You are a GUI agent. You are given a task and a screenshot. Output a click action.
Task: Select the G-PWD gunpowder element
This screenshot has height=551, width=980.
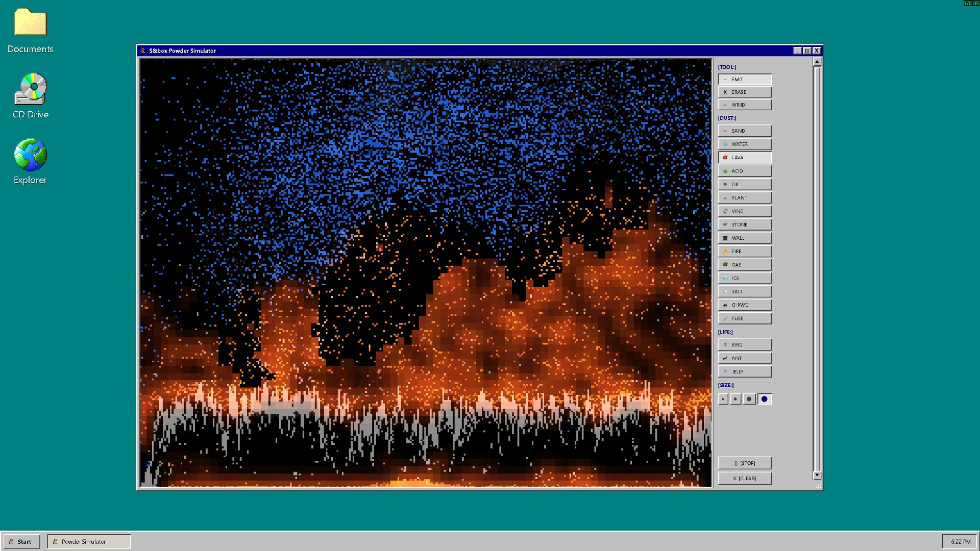(744, 305)
